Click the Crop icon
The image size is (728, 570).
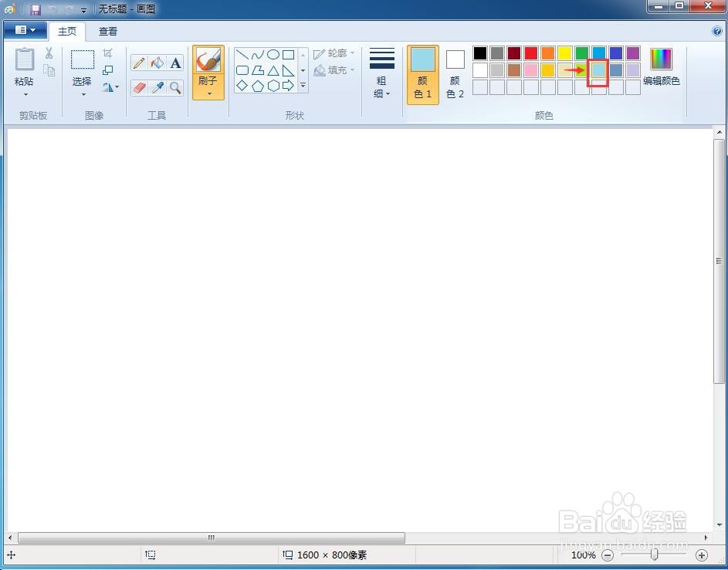[108, 53]
